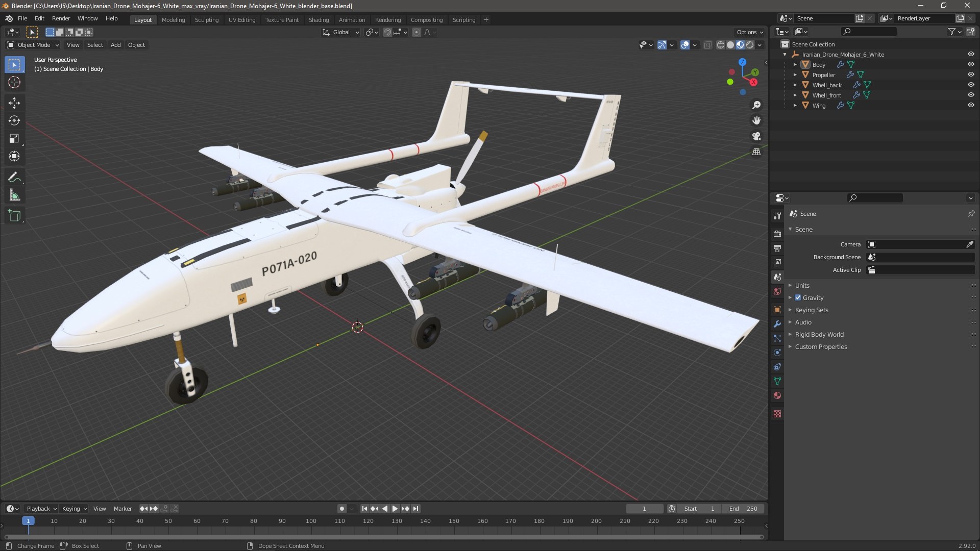Select the Annotate tool
The height and width of the screenshot is (551, 980).
14,178
